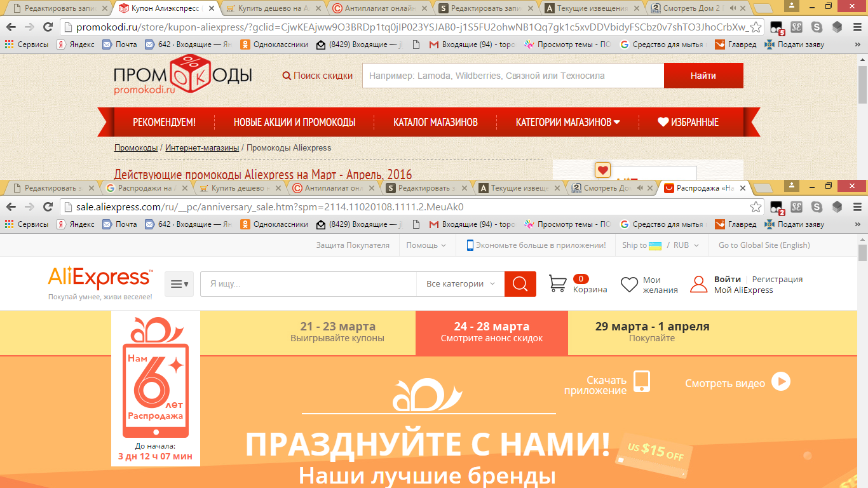Click the orange AliExpress search magnifier button
Image resolution: width=868 pixels, height=488 pixels.
tap(520, 284)
